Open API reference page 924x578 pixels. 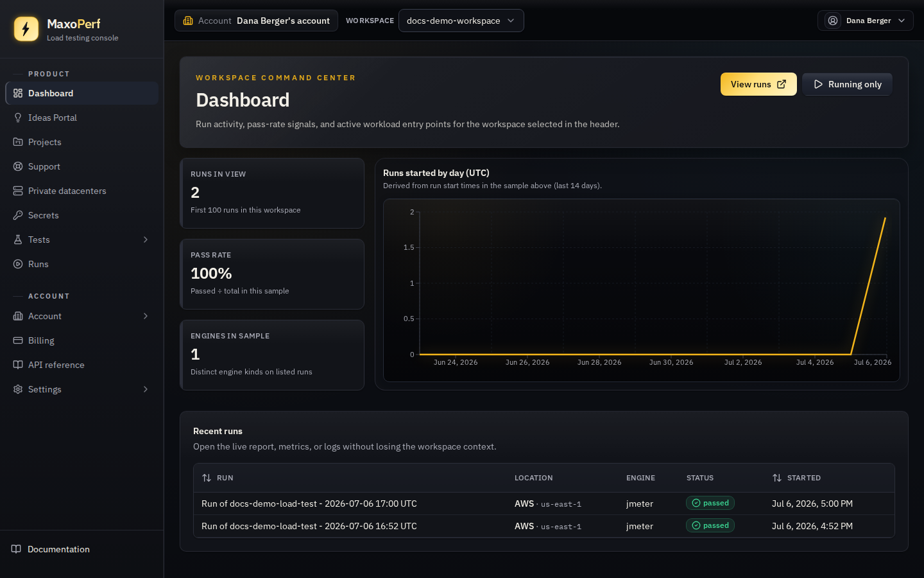click(81, 365)
